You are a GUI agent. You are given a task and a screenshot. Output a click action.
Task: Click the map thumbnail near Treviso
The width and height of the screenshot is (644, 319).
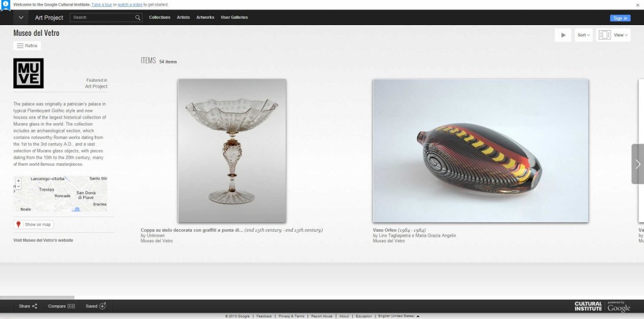pyautogui.click(x=60, y=194)
